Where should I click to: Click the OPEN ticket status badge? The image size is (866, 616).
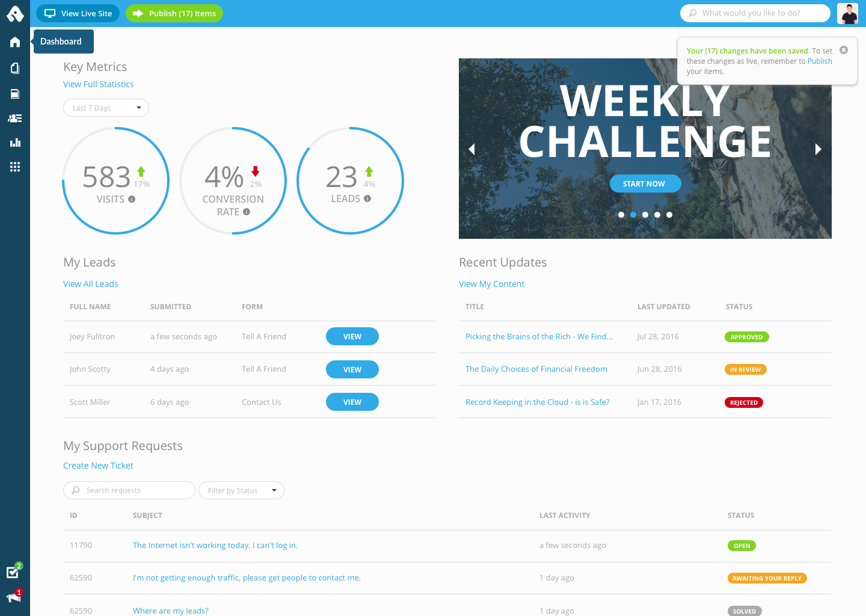pos(742,546)
